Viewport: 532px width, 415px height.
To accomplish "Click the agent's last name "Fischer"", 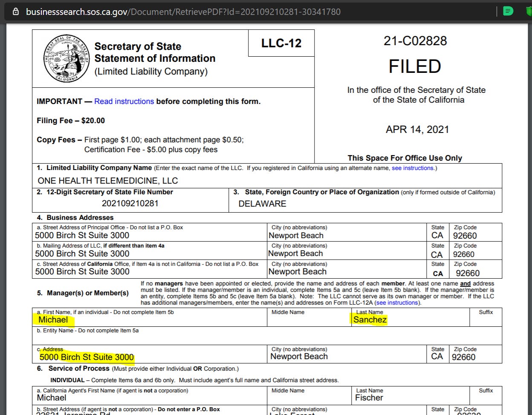I will [369, 398].
